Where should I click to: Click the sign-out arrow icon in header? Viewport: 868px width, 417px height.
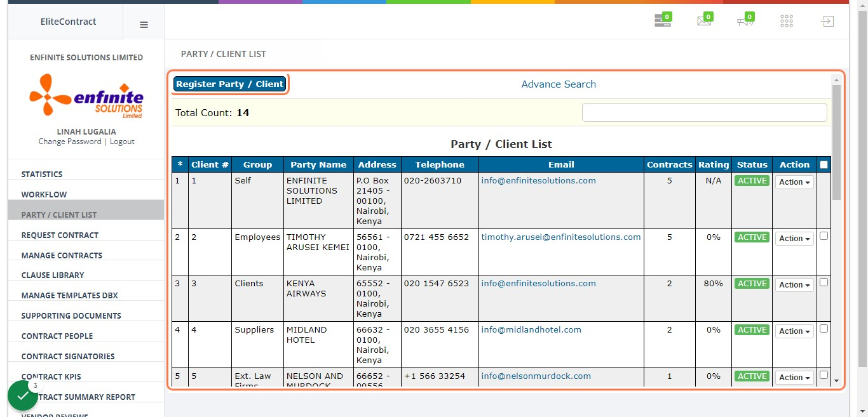point(827,22)
